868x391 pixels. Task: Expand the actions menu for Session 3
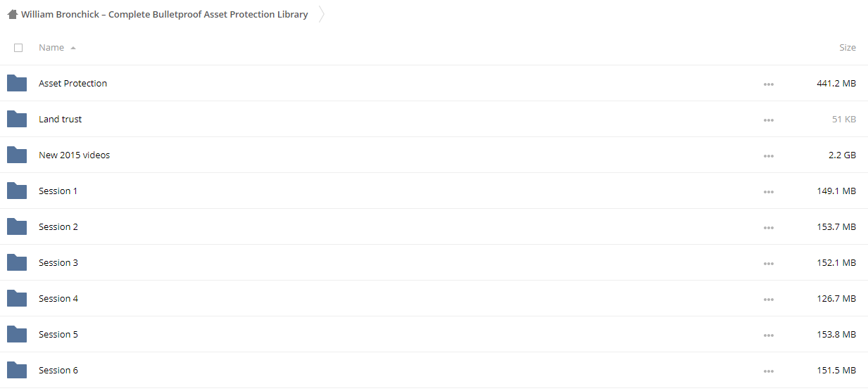768,264
